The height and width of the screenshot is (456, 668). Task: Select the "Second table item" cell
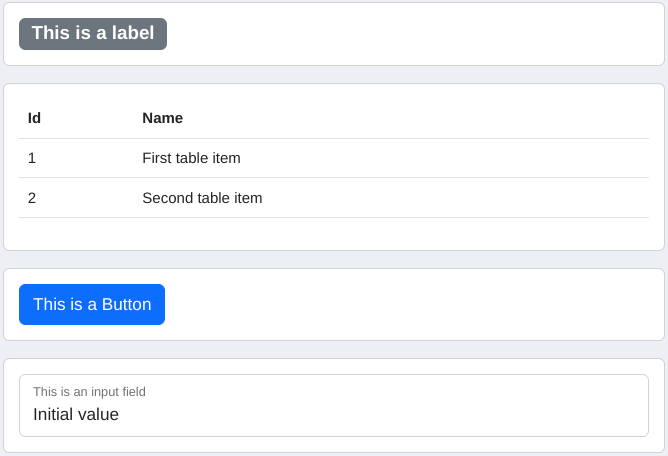202,198
